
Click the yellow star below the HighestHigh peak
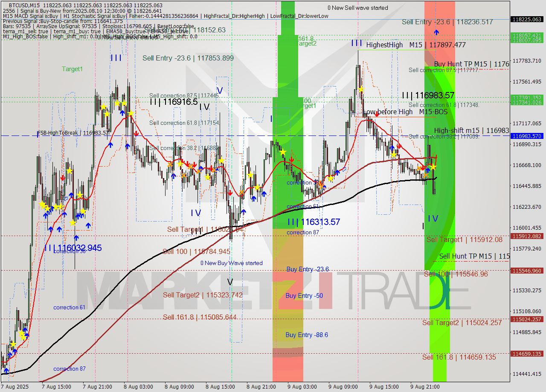pos(361,89)
